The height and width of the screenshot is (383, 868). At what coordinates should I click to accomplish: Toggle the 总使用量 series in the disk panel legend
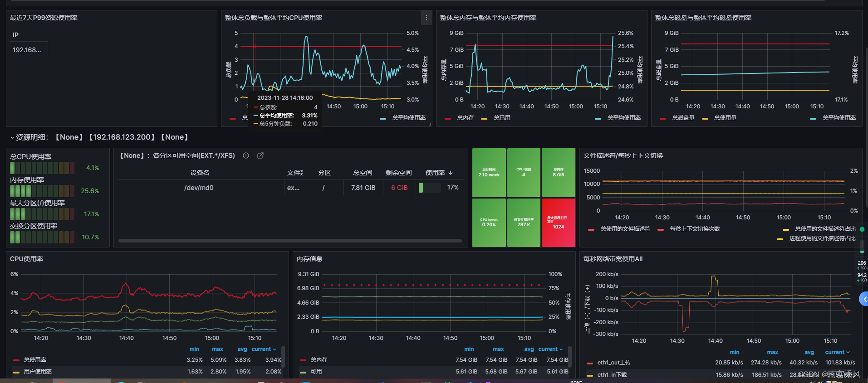725,118
